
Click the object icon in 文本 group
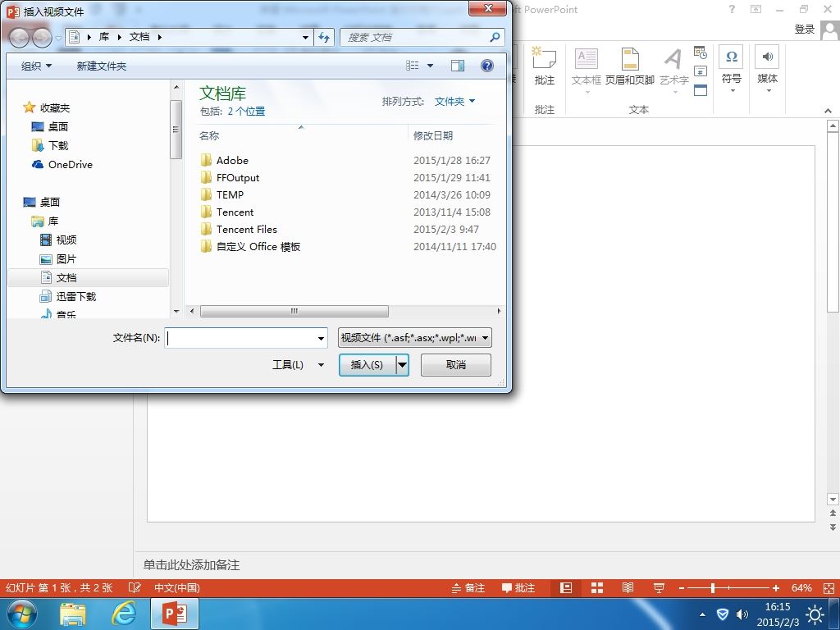(x=701, y=90)
